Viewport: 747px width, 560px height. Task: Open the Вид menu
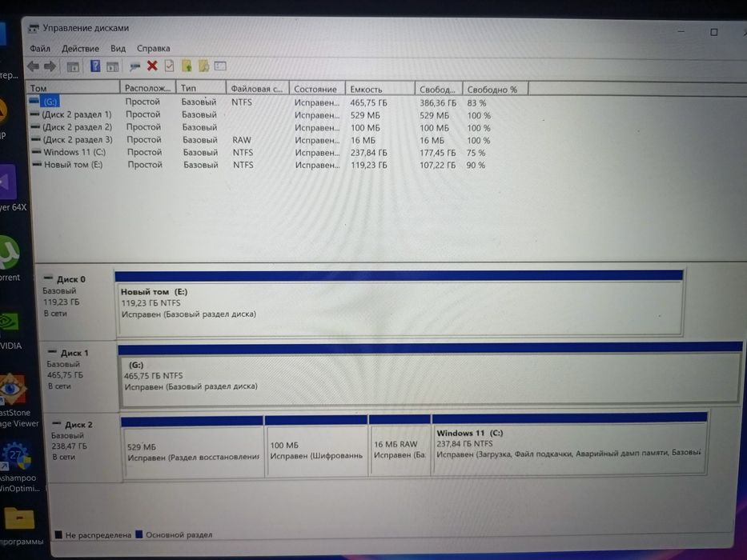(x=118, y=48)
